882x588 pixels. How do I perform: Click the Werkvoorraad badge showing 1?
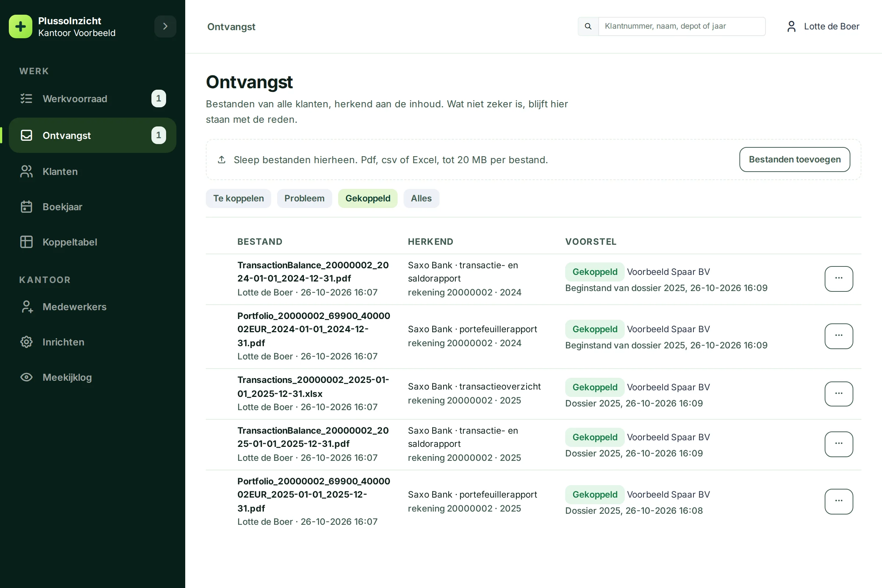(x=159, y=98)
